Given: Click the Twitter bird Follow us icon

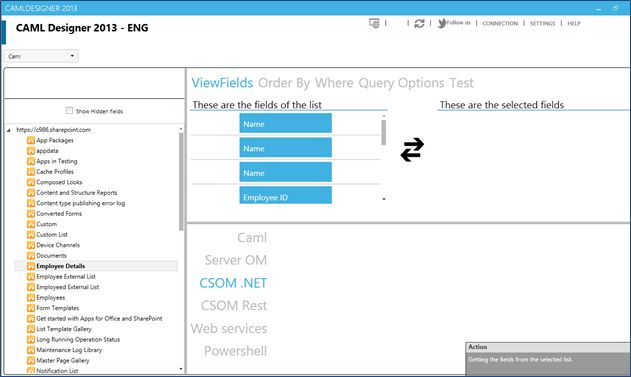Looking at the screenshot, I should tap(442, 23).
